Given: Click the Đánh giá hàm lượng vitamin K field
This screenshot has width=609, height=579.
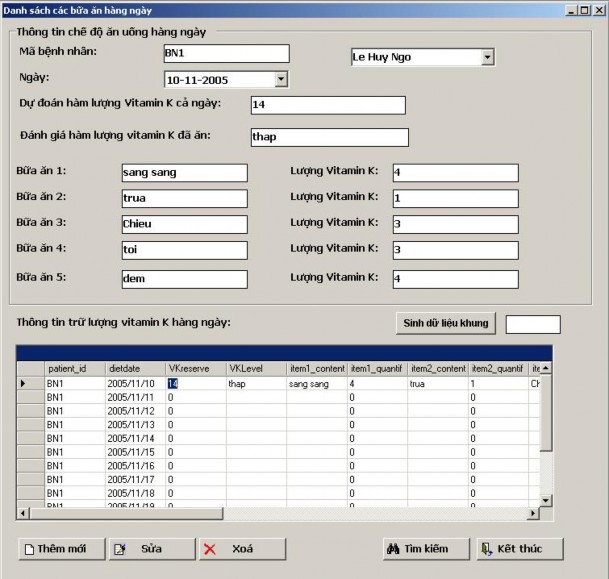Looking at the screenshot, I should [x=328, y=138].
